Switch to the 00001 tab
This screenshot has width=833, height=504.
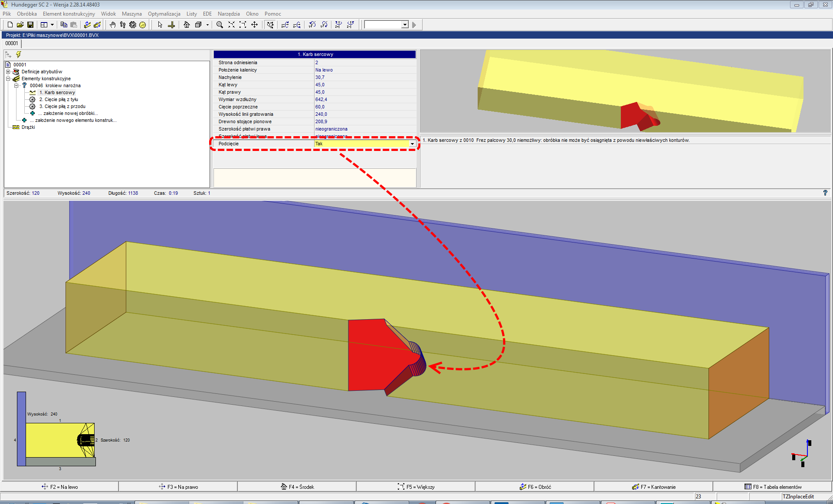[x=12, y=43]
